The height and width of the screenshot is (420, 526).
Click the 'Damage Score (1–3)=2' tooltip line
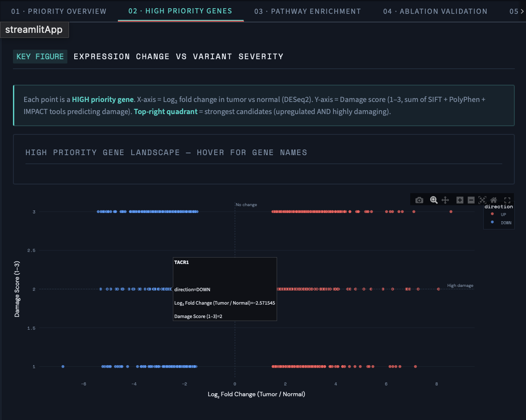[x=198, y=317]
